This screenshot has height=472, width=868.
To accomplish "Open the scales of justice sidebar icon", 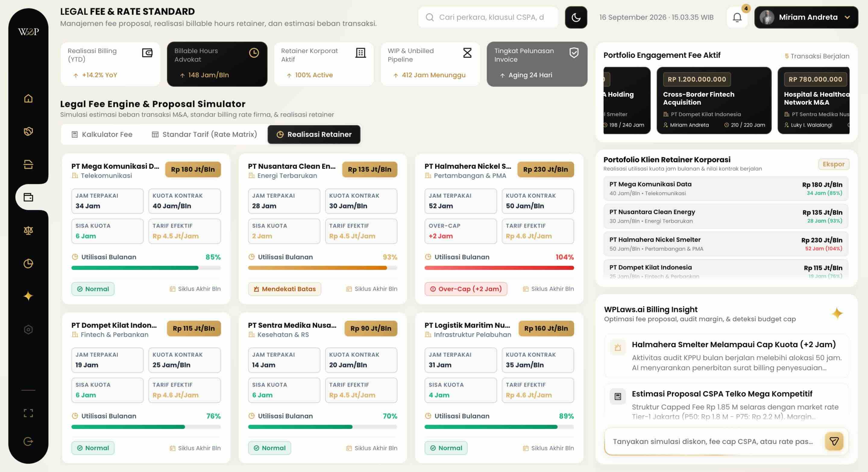I will click(x=28, y=231).
